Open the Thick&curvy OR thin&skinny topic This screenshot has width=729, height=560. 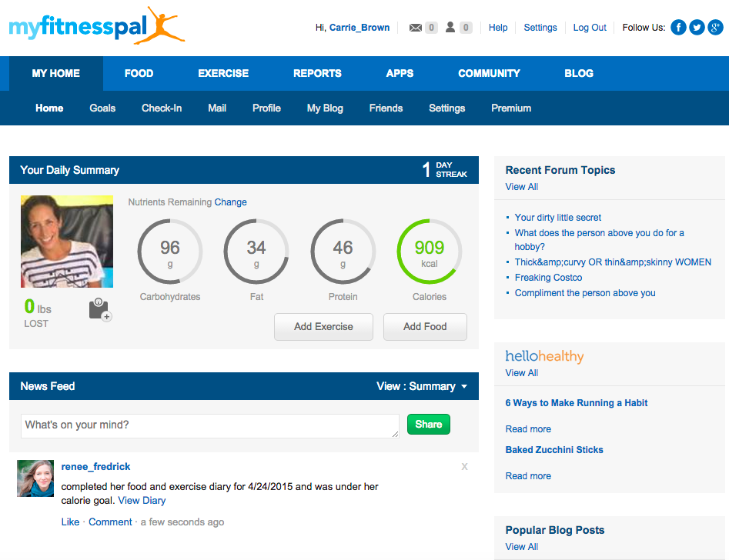tap(613, 262)
